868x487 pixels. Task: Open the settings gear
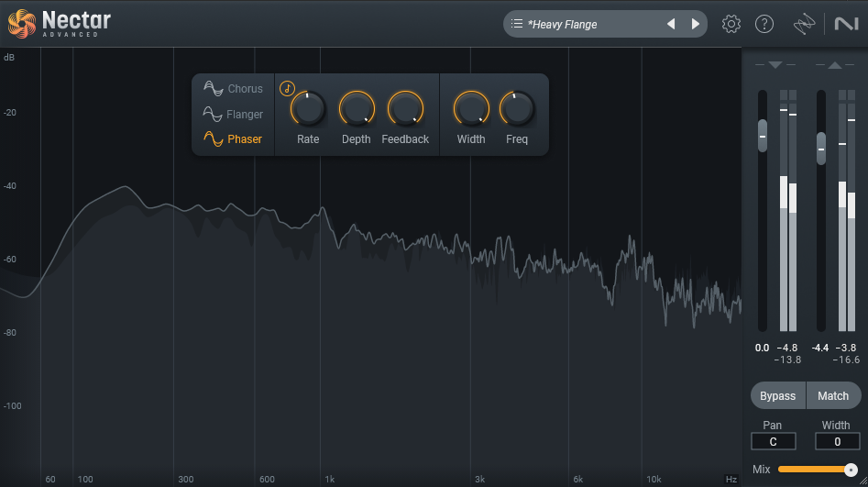click(x=731, y=24)
